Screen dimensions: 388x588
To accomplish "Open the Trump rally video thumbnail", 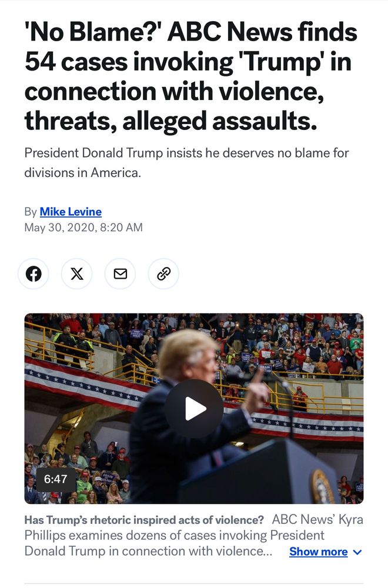I will [194, 409].
